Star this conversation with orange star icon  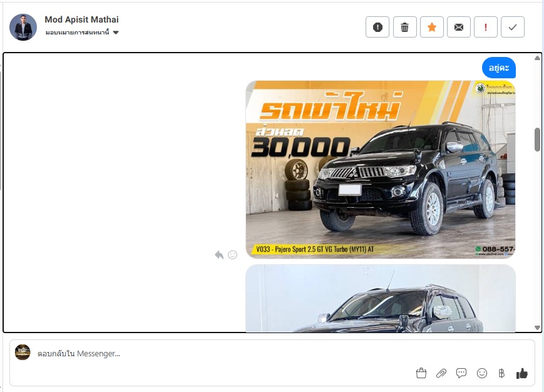[431, 27]
